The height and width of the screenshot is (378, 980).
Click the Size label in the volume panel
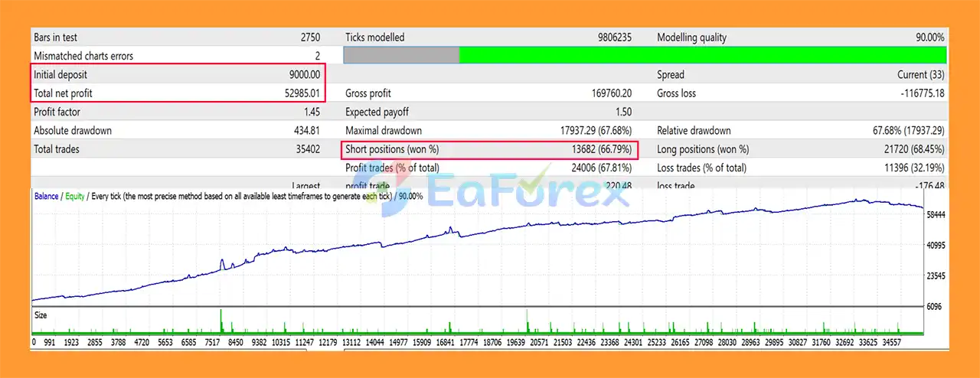click(x=41, y=314)
